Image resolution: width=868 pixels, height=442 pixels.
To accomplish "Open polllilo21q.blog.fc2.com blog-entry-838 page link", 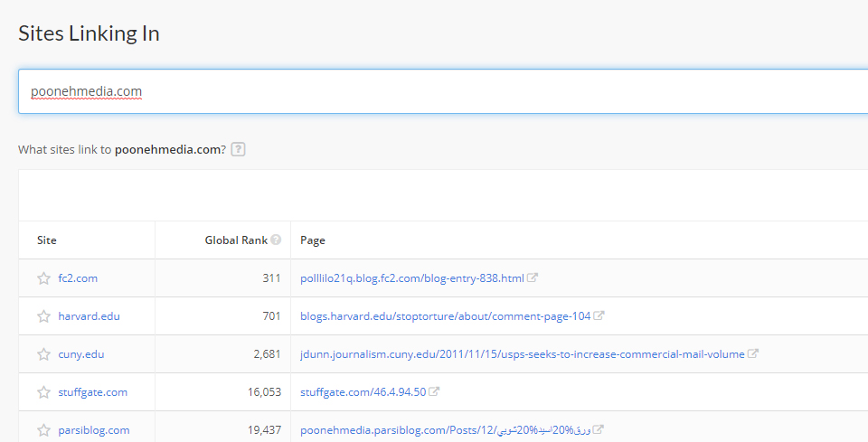I will [x=412, y=278].
